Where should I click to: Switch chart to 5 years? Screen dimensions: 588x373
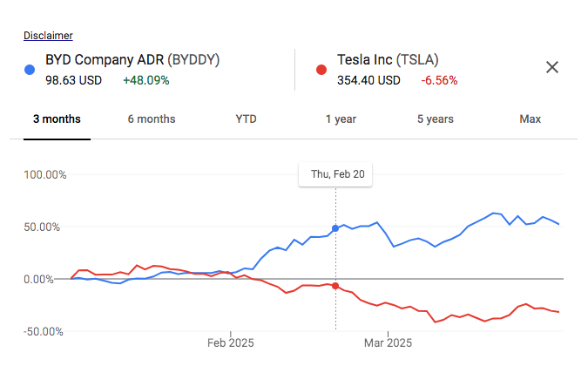click(x=435, y=119)
